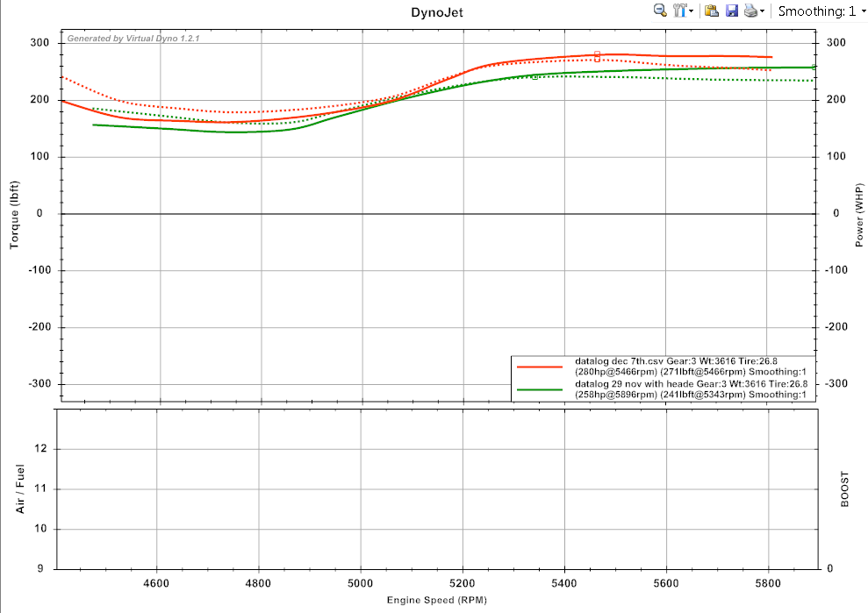868x613 pixels.
Task: Click the 5000 value on the RPM axis
Action: 361,583
